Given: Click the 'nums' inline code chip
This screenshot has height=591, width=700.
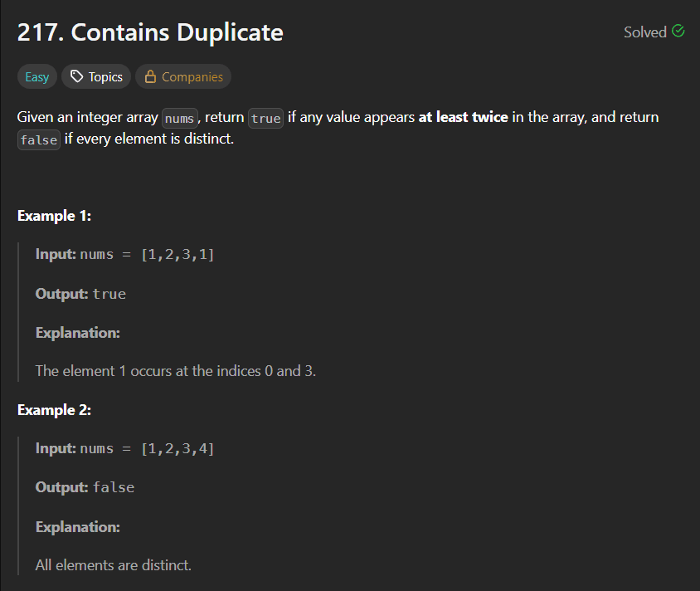Looking at the screenshot, I should (179, 118).
